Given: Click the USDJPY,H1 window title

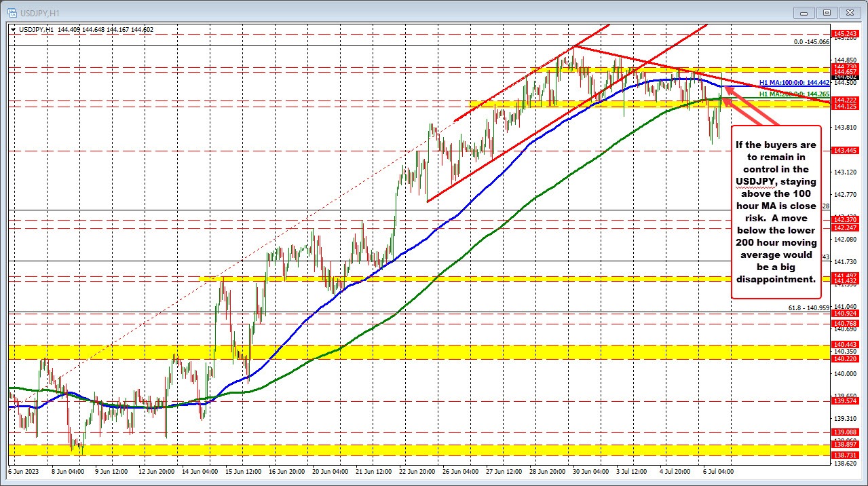Looking at the screenshot, I should pos(41,12).
